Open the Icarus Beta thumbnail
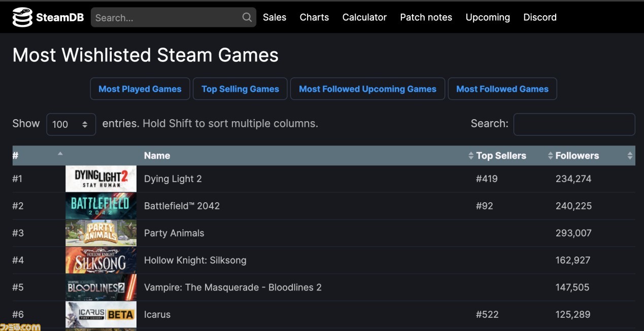 [101, 314]
